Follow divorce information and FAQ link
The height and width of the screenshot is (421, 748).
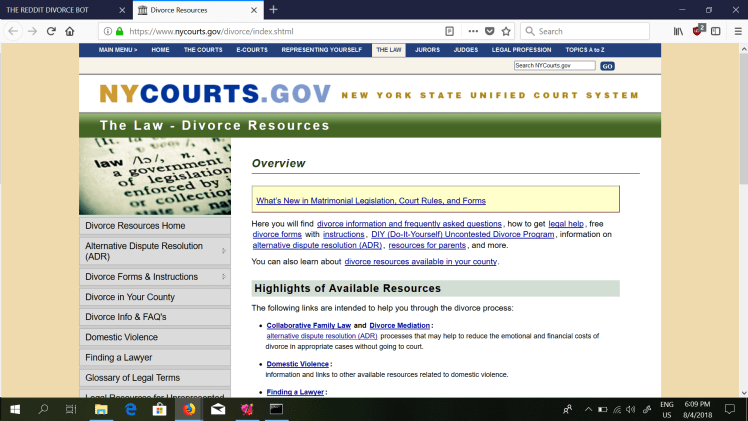(x=409, y=224)
